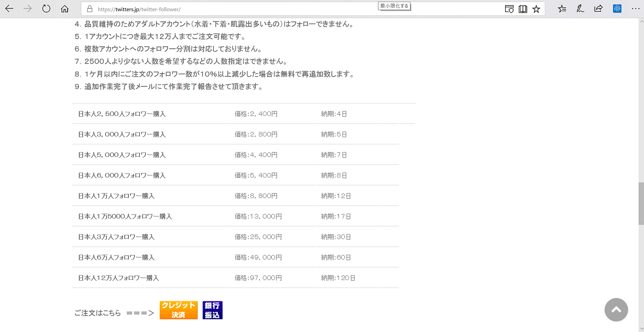
Task: Click the blue snowflake extension icon
Action: 617,8
